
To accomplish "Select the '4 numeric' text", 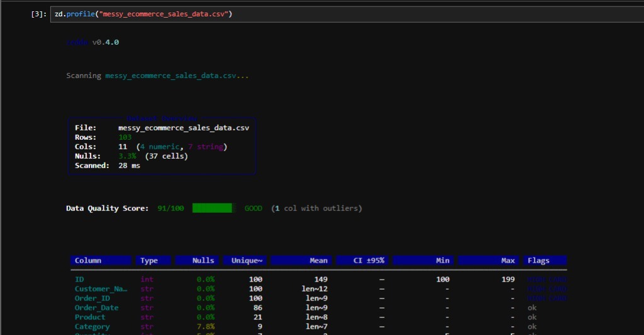I will click(160, 147).
